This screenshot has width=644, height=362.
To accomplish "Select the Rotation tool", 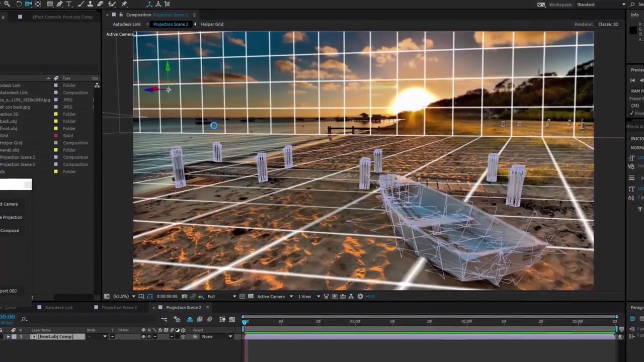I will pyautogui.click(x=19, y=4).
